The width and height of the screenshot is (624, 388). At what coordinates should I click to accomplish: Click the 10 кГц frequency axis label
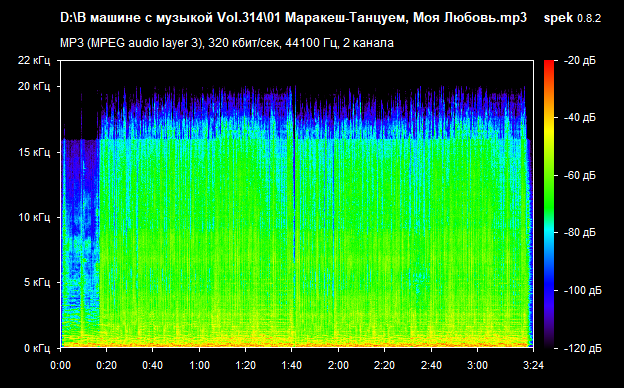pos(34,217)
